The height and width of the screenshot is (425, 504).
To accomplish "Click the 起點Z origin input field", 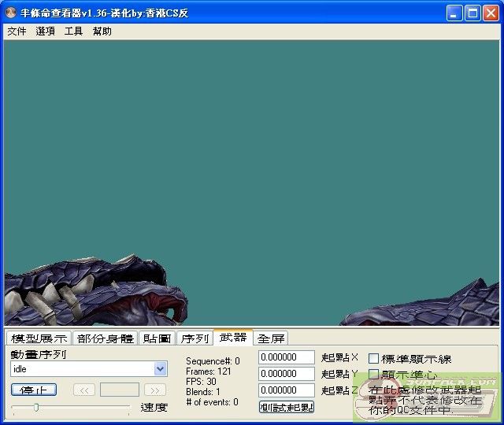I will [287, 390].
